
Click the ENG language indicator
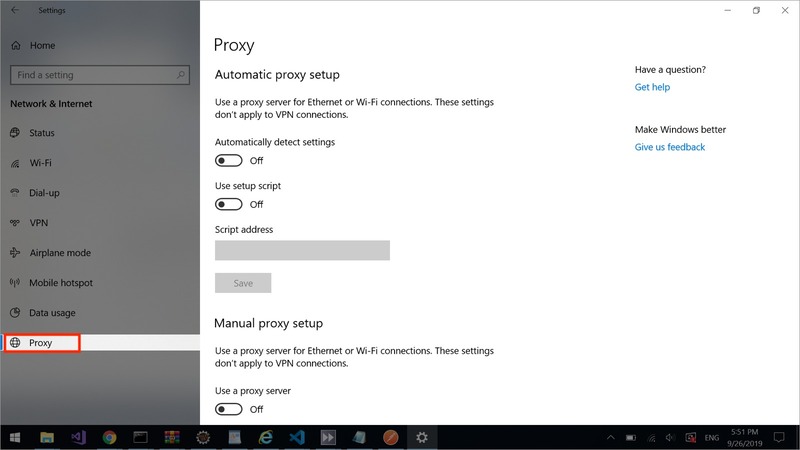coord(712,438)
